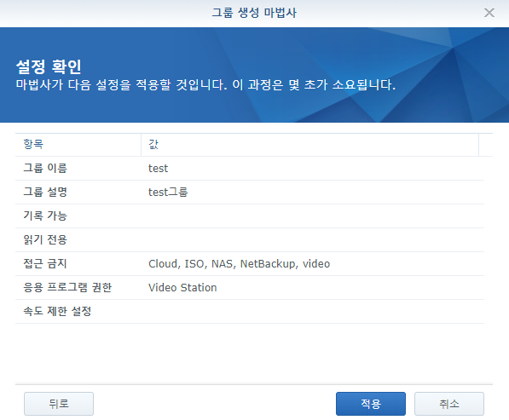The width and height of the screenshot is (509, 420).
Task: Close the 그룹 생성 마법사 dialog
Action: [x=489, y=13]
